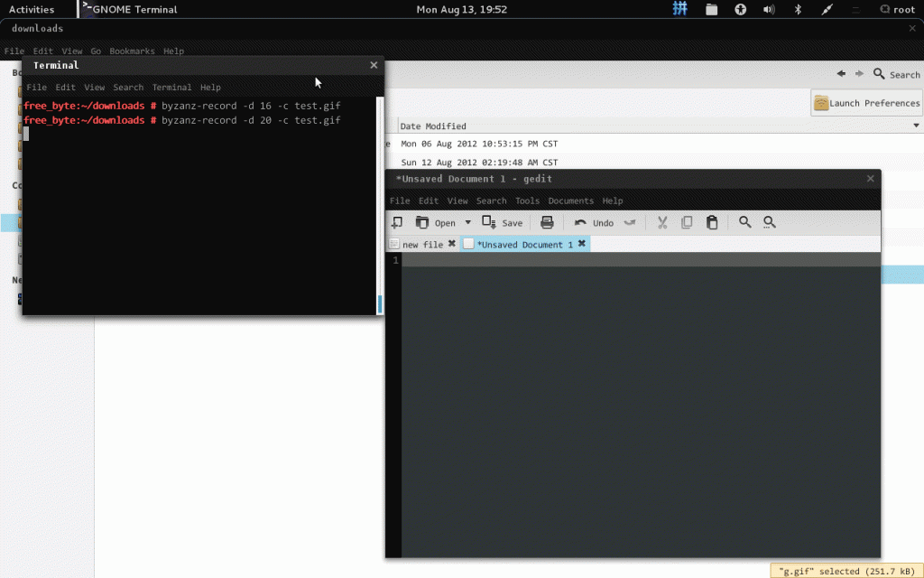Open the Terminal window's Help menu
Screen dimensions: 924x578
[x=210, y=88]
